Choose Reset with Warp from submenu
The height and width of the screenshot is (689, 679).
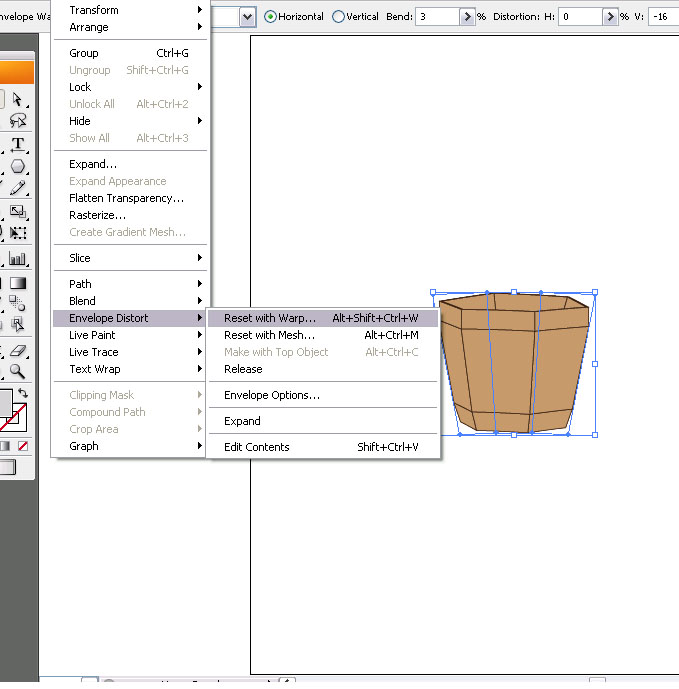coord(269,318)
